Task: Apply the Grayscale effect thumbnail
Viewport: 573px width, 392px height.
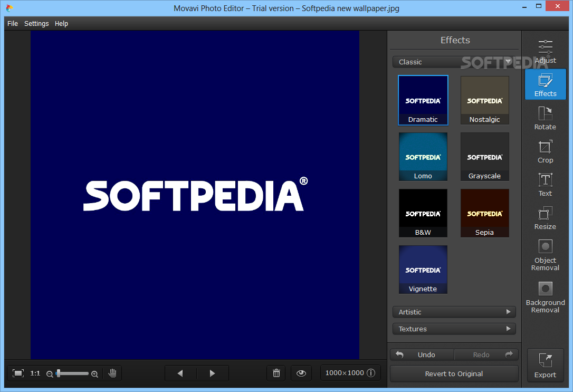Action: coord(484,157)
